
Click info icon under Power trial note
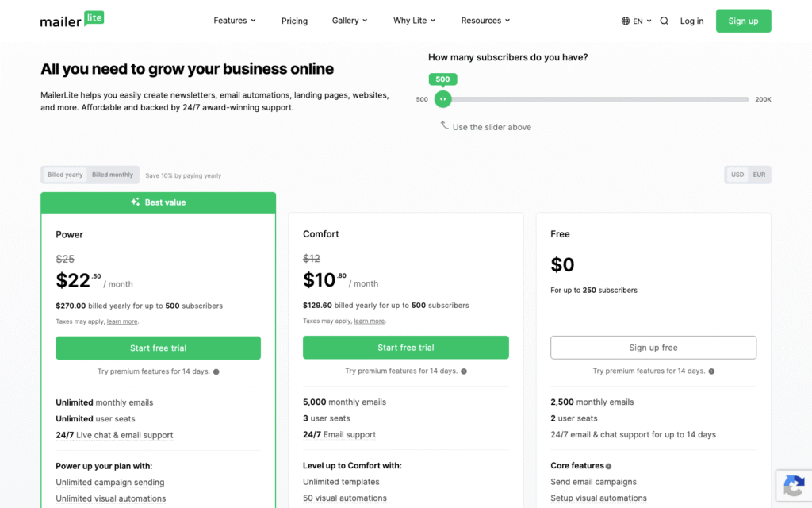216,371
